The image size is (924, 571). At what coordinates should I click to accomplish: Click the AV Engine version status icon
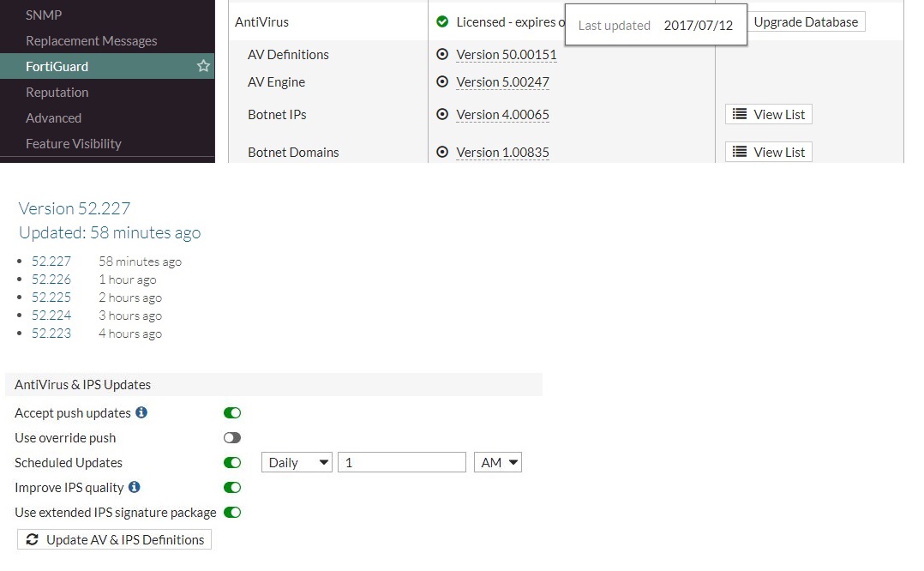click(442, 81)
